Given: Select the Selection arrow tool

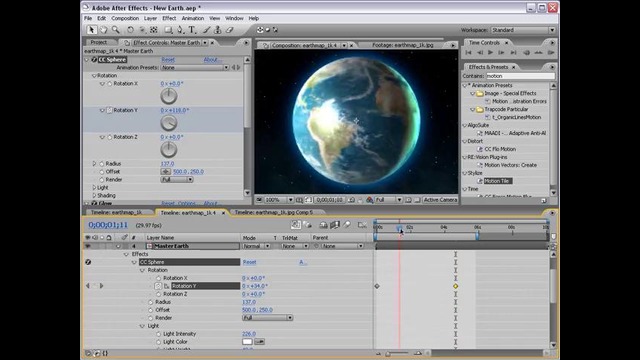Looking at the screenshot, I should (91, 30).
